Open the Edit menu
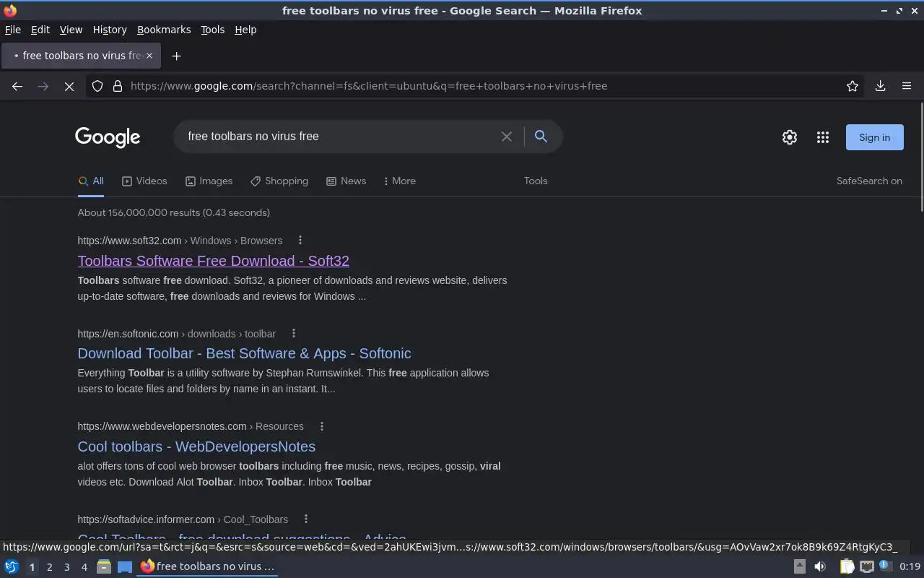This screenshot has height=578, width=924. click(x=40, y=30)
